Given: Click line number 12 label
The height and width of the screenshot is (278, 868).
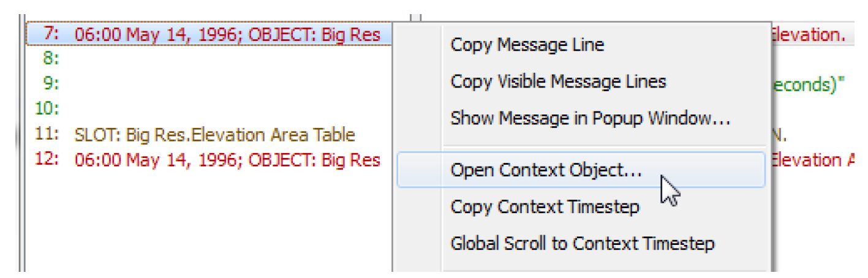Looking at the screenshot, I should click(48, 160).
